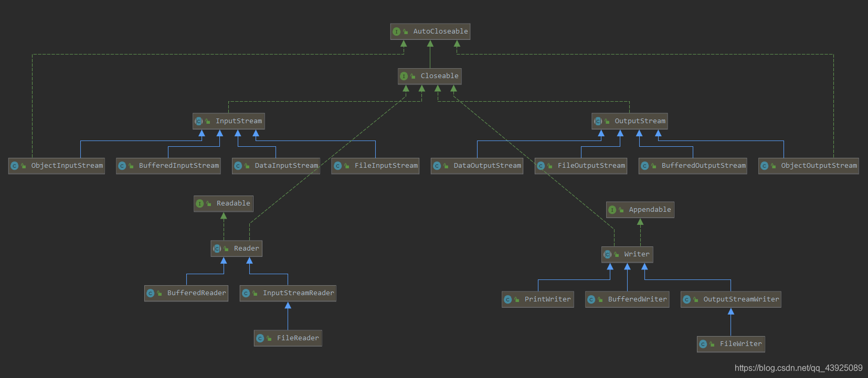
Task: Click the class icon beside ObjectOutputStream
Action: click(765, 166)
